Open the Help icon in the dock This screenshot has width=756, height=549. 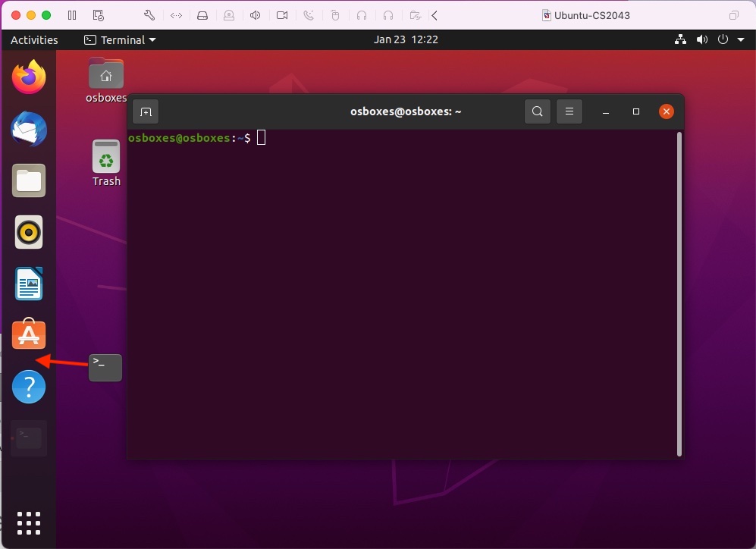(29, 387)
